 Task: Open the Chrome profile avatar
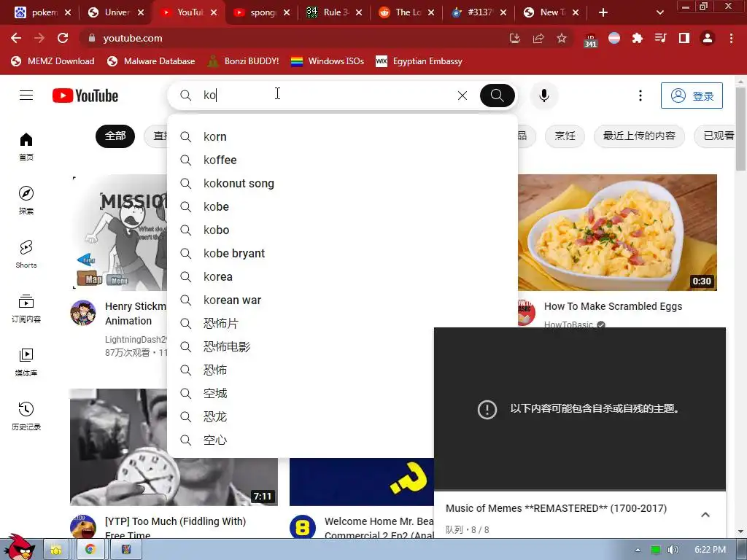[708, 38]
